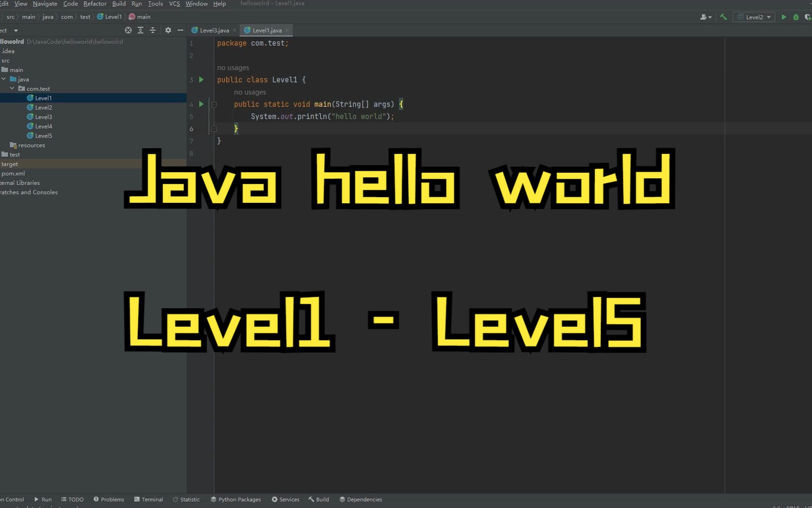Select the main folder in project tree
The width and height of the screenshot is (812, 508).
coord(12,70)
